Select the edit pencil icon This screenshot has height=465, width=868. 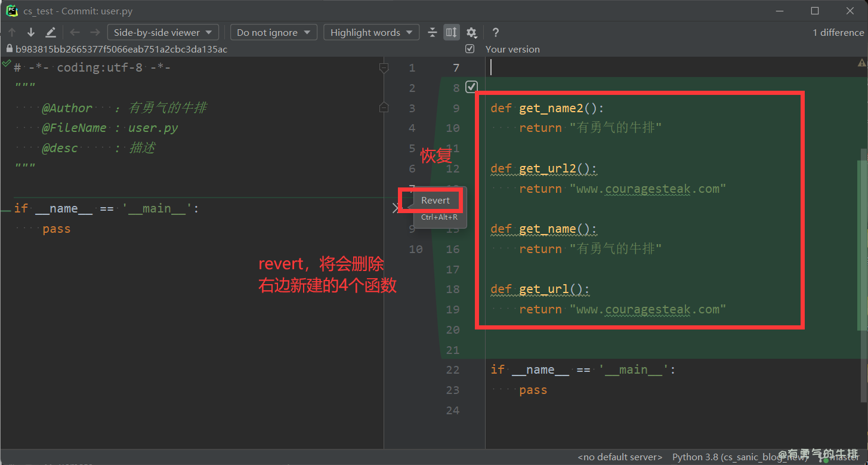pos(51,32)
